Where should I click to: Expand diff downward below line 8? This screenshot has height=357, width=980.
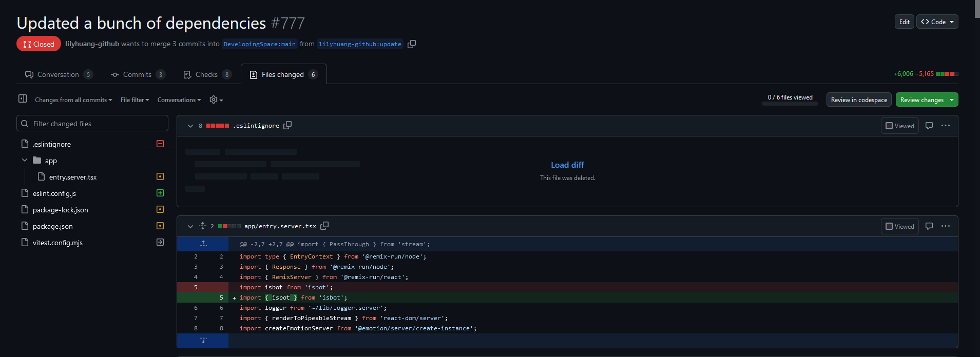(203, 341)
